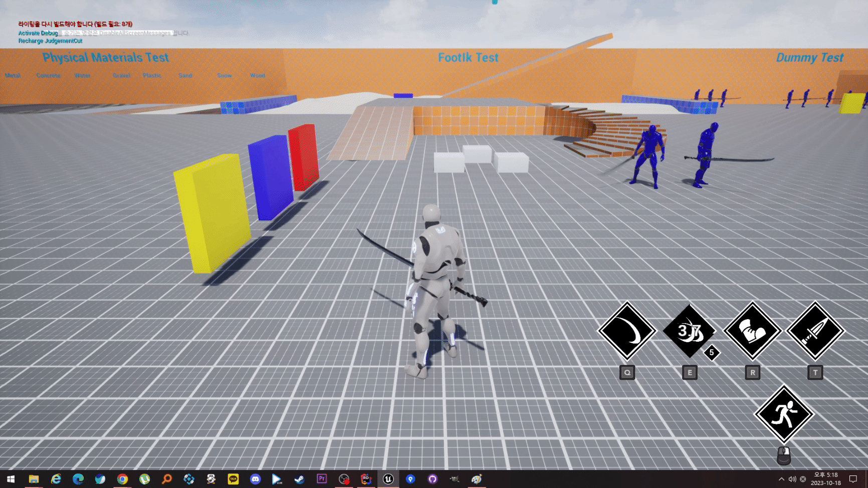
Task: Click the 'Concrete' material label
Action: tap(48, 76)
